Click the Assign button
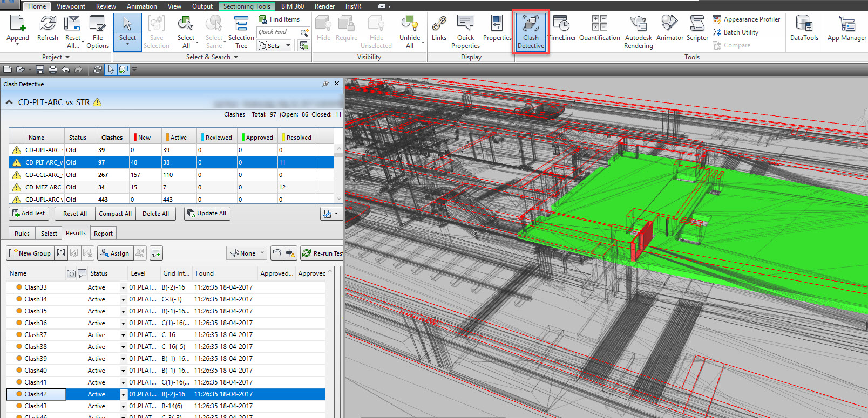Screen dimensions: 868x418 tap(114, 253)
